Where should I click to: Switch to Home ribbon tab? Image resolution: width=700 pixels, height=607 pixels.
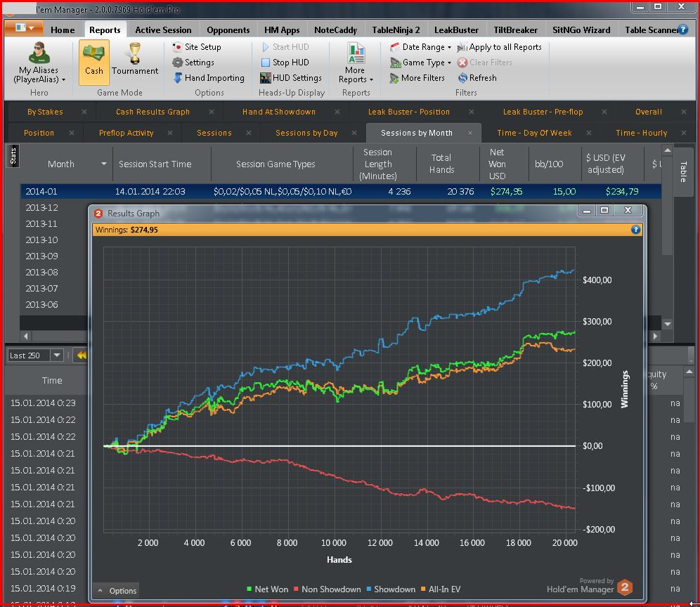tap(63, 30)
